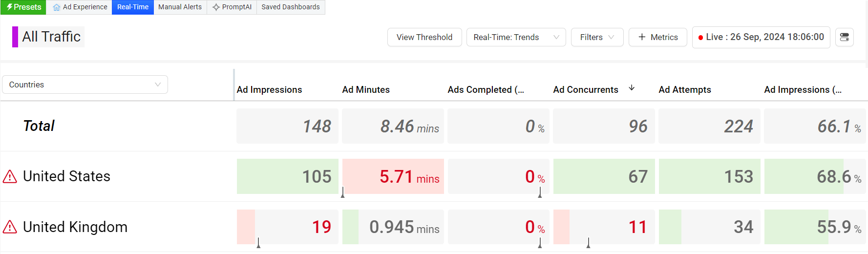Screen dimensions: 868x254
Task: Open the Manual Alerts tab
Action: 180,7
